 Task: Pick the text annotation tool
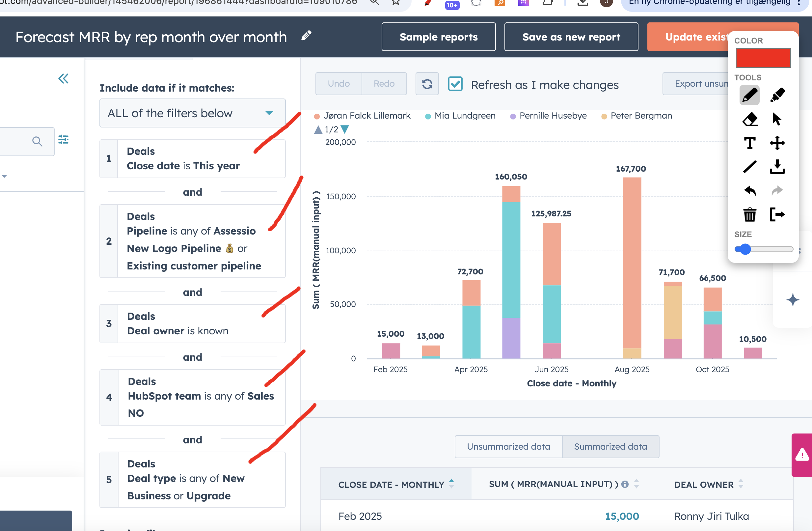749,143
